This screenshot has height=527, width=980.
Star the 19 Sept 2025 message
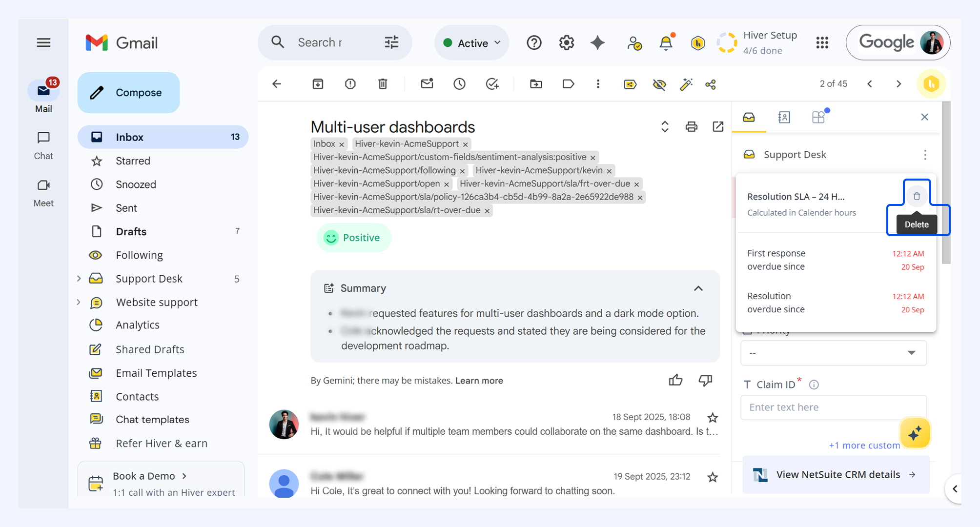(713, 477)
